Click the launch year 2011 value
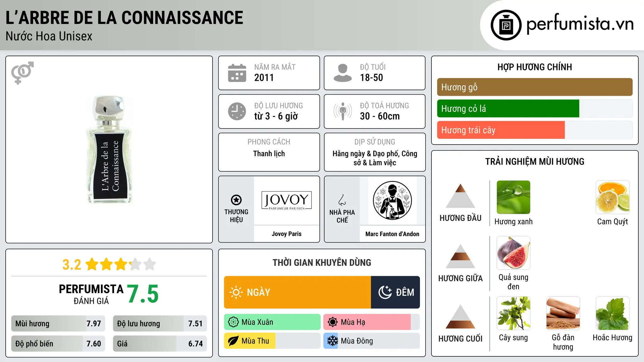Viewport: 644px width, 362px height. coord(264,78)
